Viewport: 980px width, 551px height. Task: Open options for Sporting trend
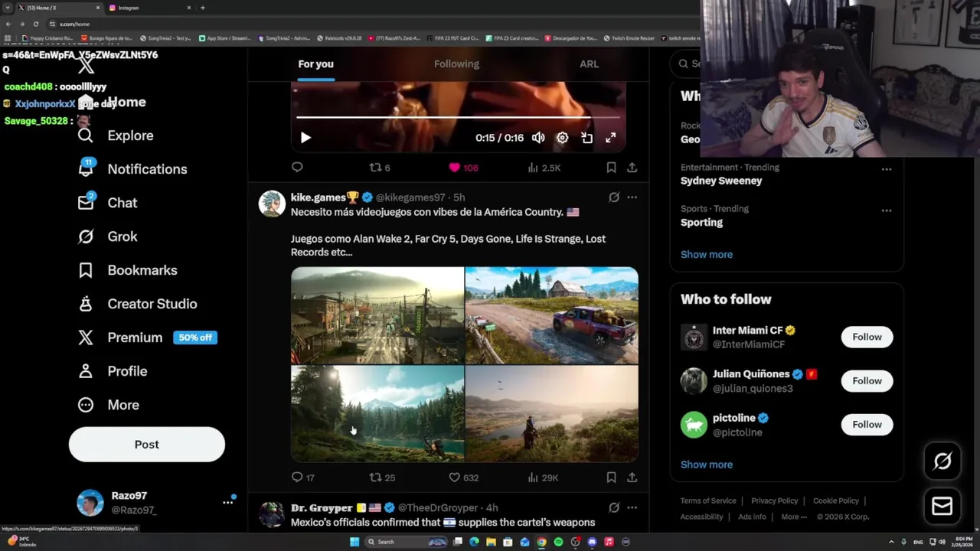886,210
